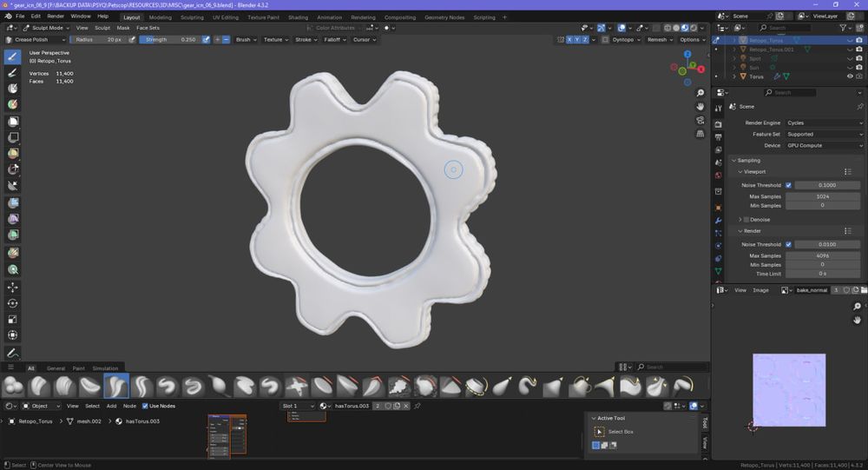Image resolution: width=868 pixels, height=470 pixels.
Task: Click the pan hand icon in 3D viewport
Action: (x=700, y=106)
